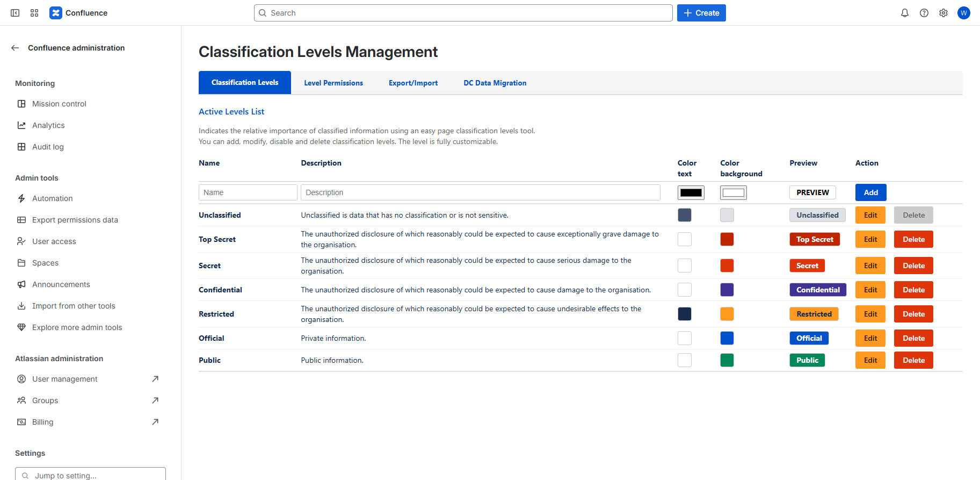980x480 pixels.
Task: Edit the Top Secret classification level
Action: tap(870, 239)
